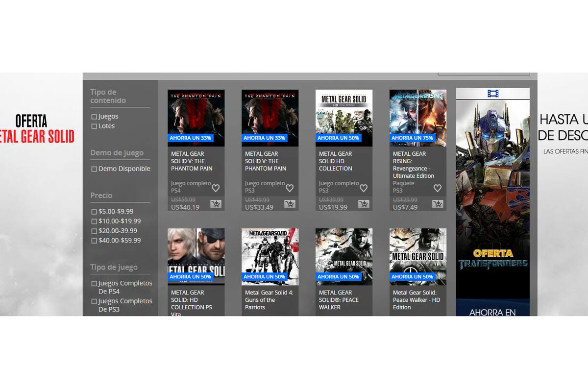Click AHORRA UN 33% badge on PS4 game
The image size is (588, 392).
190,138
